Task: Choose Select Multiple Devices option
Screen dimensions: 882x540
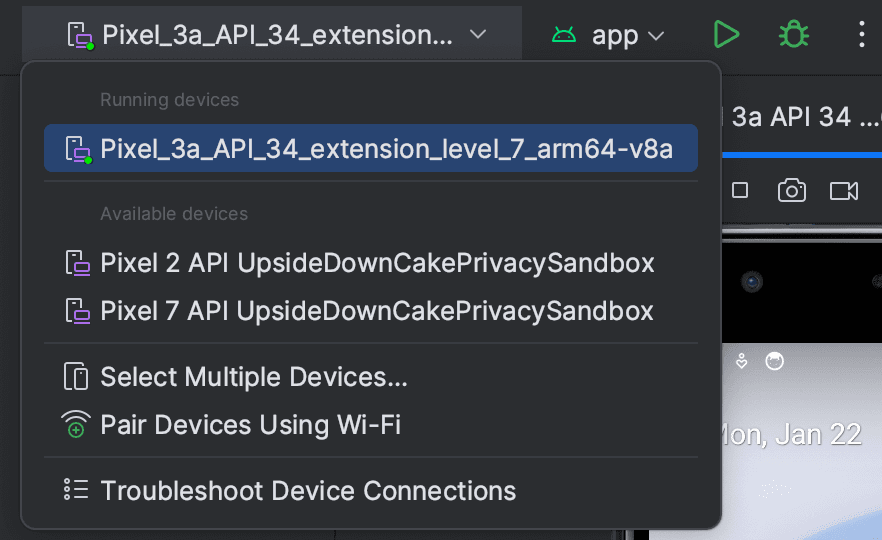Action: (371, 376)
